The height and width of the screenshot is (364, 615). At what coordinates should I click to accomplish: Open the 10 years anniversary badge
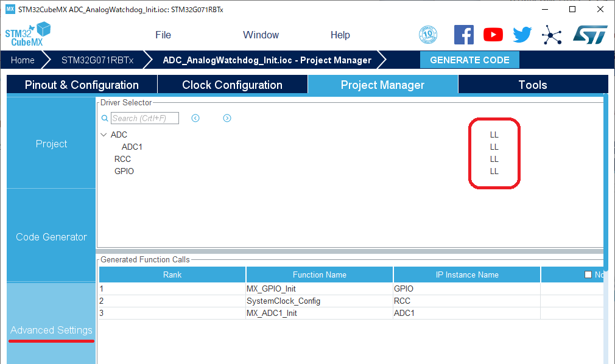tap(428, 35)
